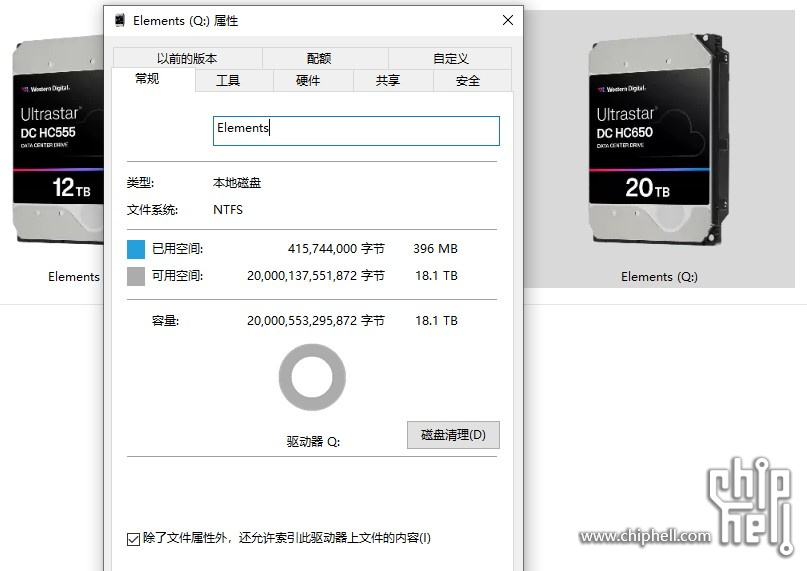Click the 磁盘清理(D) button
The width and height of the screenshot is (807, 571).
[x=453, y=435]
